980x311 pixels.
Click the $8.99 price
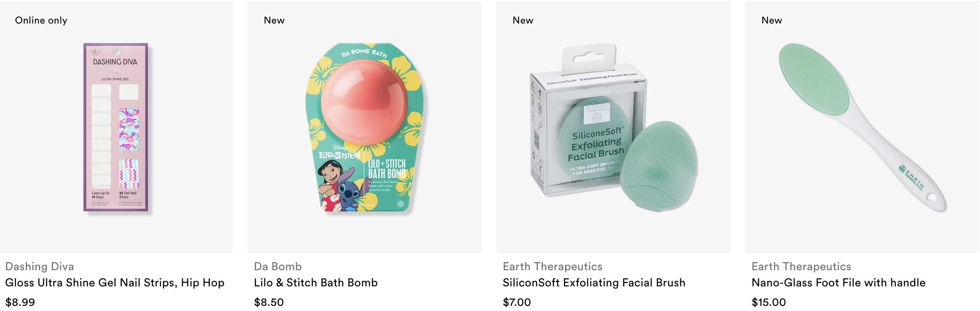click(20, 302)
